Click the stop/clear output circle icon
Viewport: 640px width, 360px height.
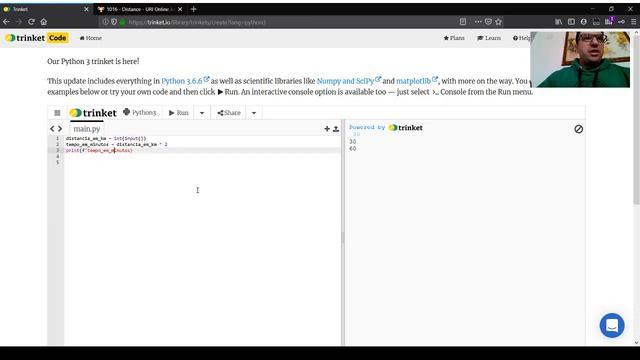tap(578, 129)
